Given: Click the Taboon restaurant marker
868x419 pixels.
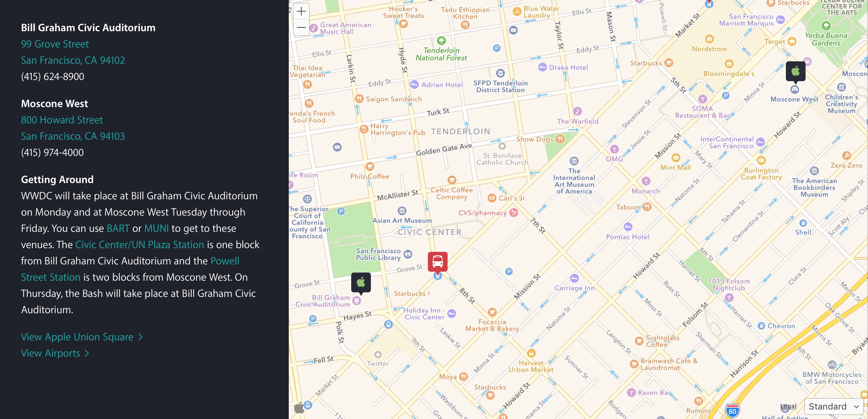Looking at the screenshot, I should coord(647,207).
